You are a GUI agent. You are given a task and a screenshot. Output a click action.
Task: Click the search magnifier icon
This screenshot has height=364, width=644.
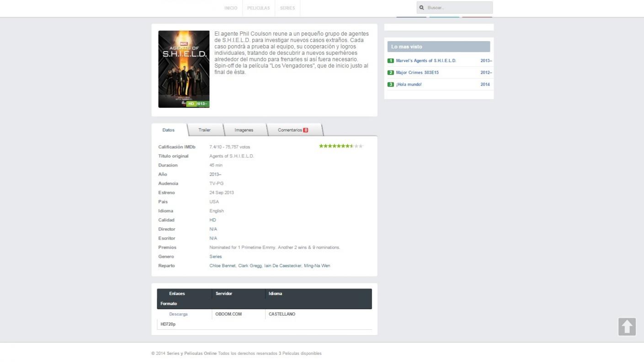(x=421, y=7)
